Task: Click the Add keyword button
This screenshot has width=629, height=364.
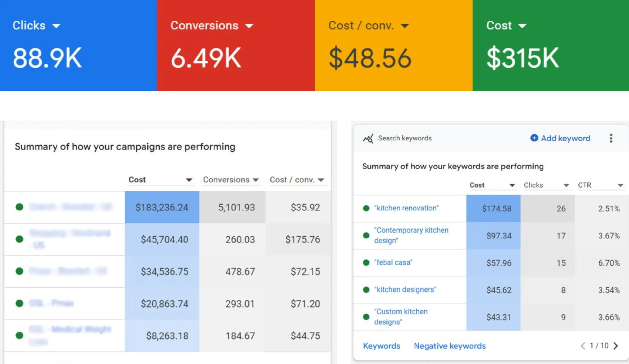Action: 565,138
